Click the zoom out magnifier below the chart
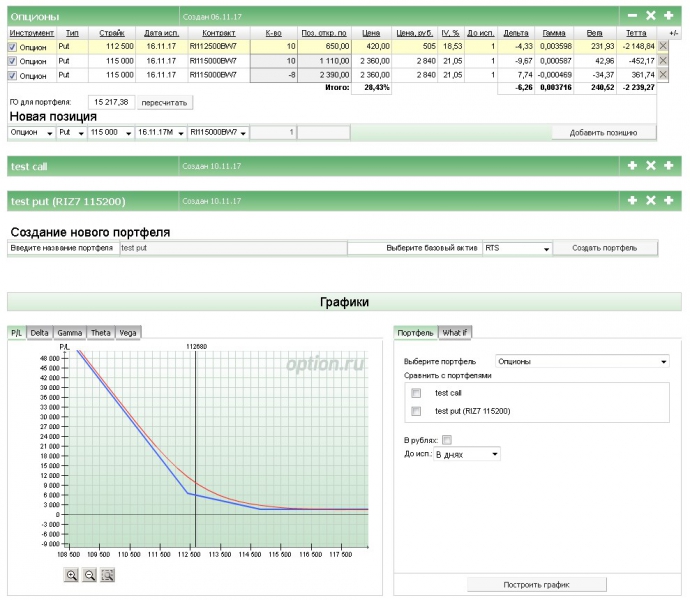The height and width of the screenshot is (600, 690). (x=90, y=574)
